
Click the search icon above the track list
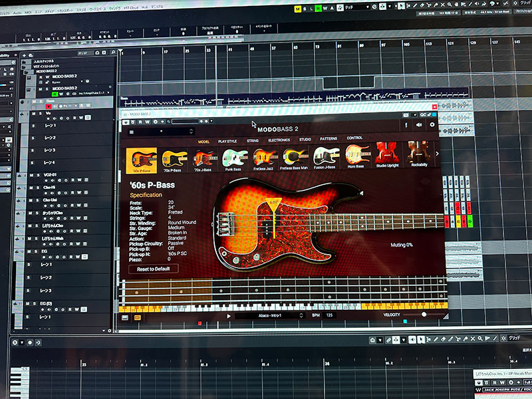[x=113, y=53]
